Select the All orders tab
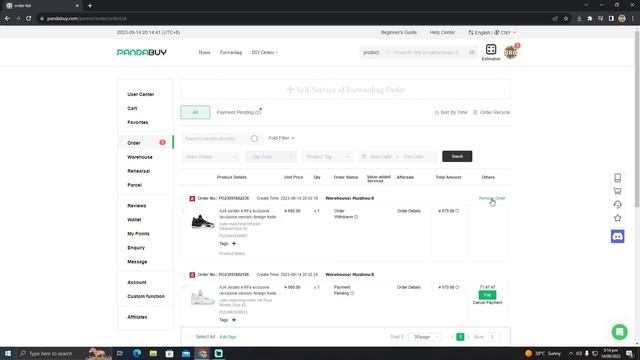 [x=195, y=112]
